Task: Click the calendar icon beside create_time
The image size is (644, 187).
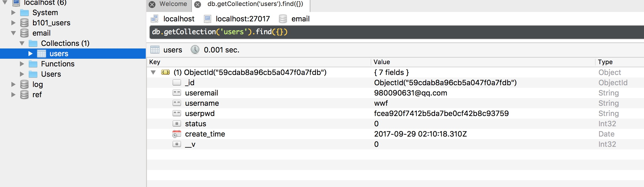Action: tap(177, 134)
